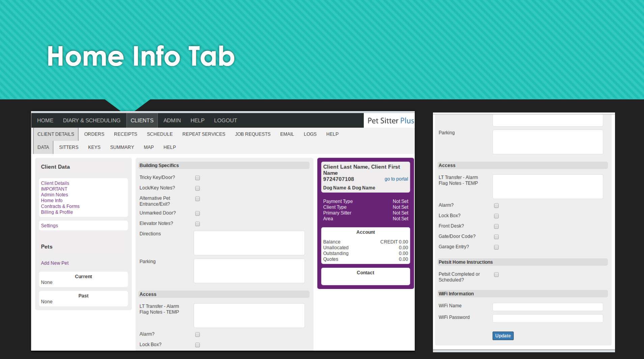The image size is (644, 359).
Task: Open DIARY & SCHEDULING menu
Action: 91,121
